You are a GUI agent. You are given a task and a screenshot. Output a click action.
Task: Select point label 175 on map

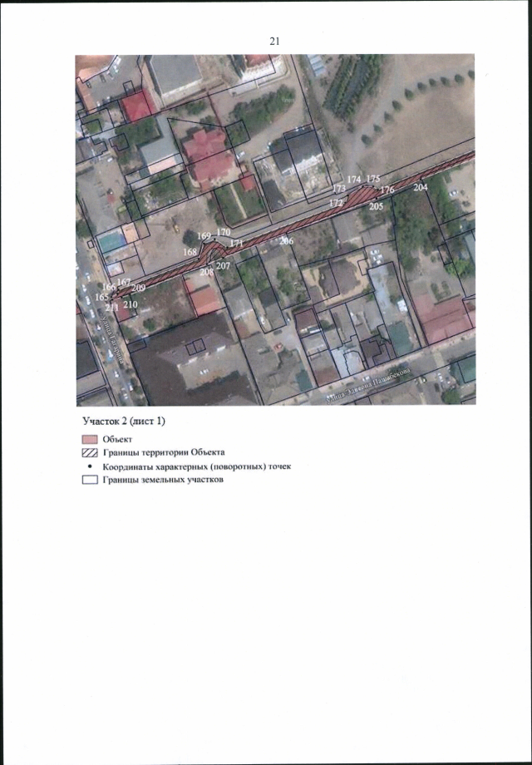[x=373, y=179]
